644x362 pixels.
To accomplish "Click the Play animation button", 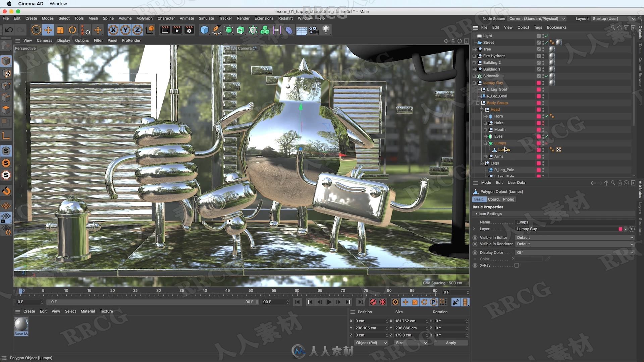I will point(329,302).
